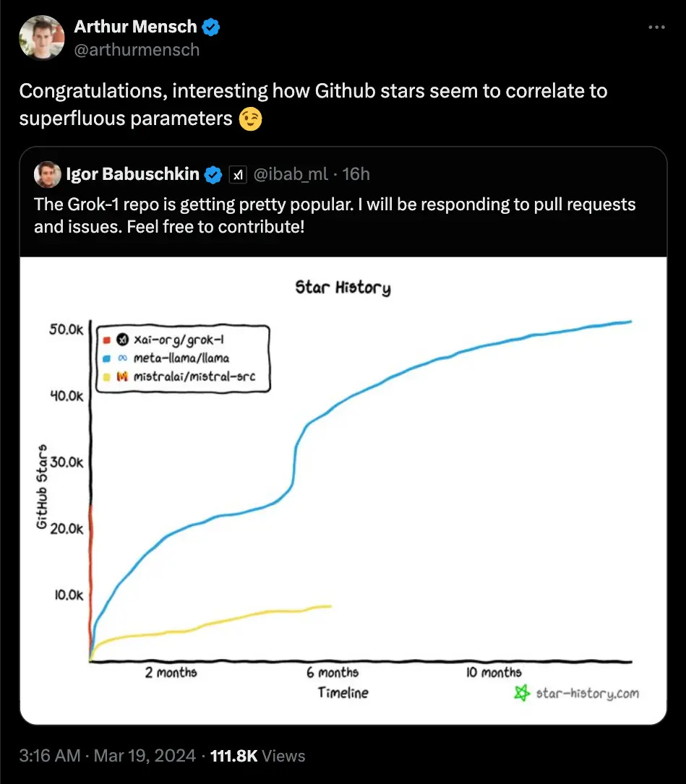Open the Star History chart image
Viewport: 686px width, 784px height.
(343, 491)
